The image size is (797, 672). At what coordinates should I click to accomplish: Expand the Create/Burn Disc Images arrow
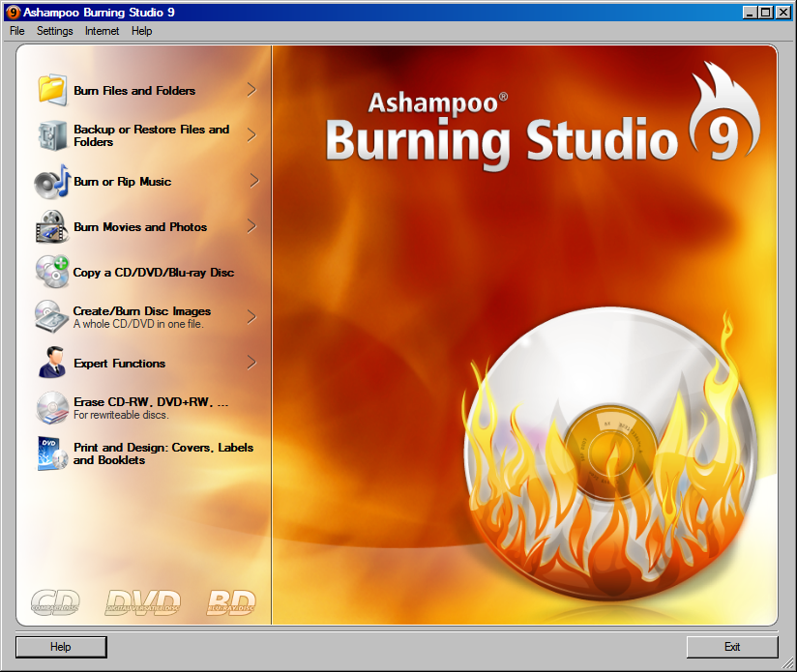click(x=251, y=317)
